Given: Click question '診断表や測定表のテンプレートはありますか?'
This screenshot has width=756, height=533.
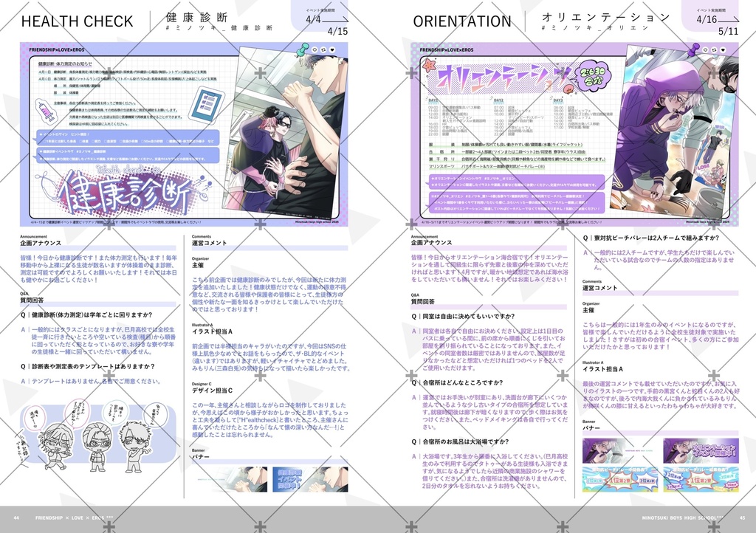Looking at the screenshot, I should (x=88, y=366).
